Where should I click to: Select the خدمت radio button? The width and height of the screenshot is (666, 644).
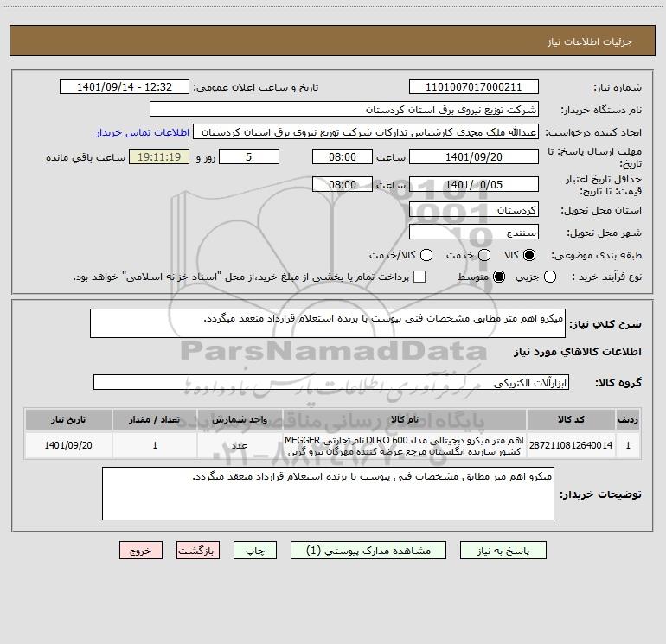click(484, 255)
